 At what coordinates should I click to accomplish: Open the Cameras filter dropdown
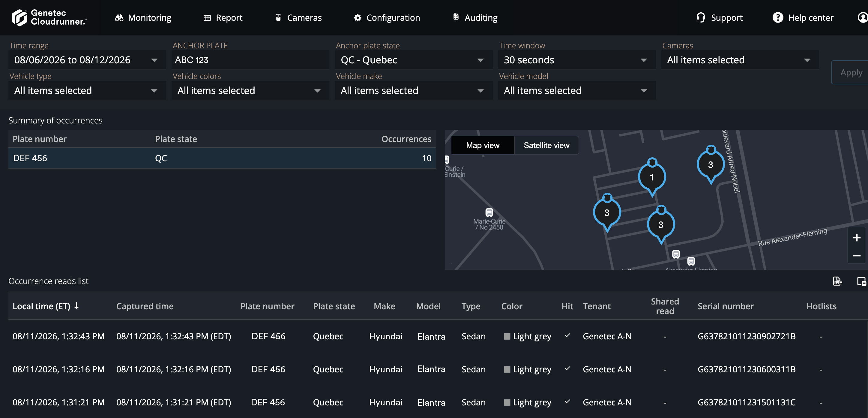click(740, 60)
